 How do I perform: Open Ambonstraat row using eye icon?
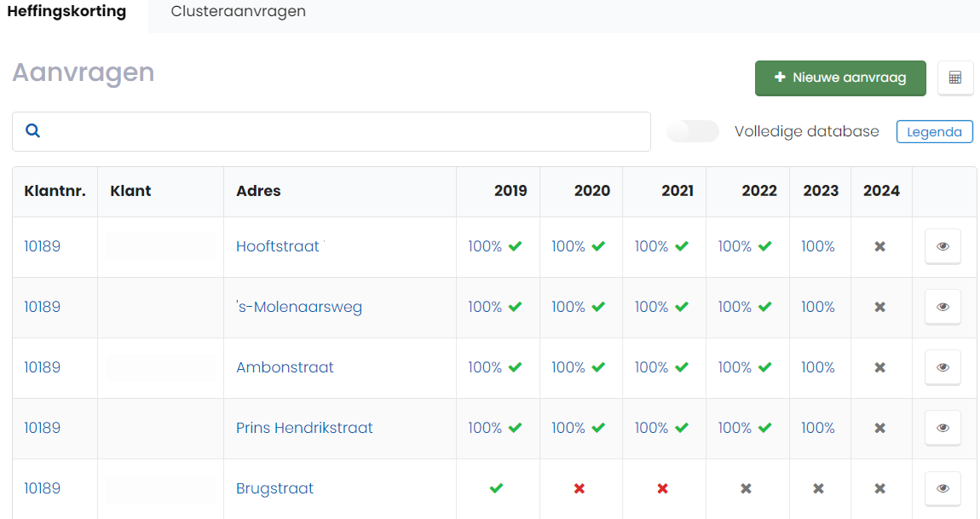[x=943, y=367]
